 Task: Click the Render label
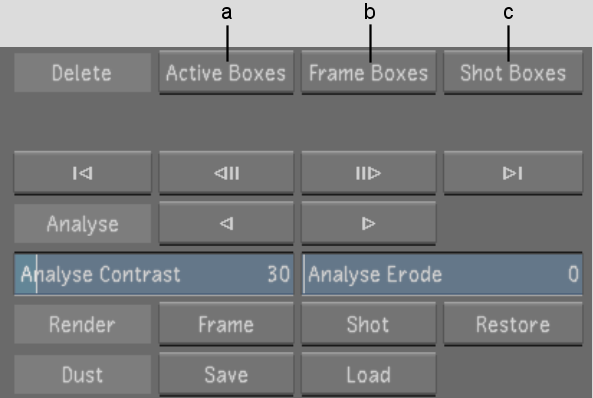(x=82, y=324)
